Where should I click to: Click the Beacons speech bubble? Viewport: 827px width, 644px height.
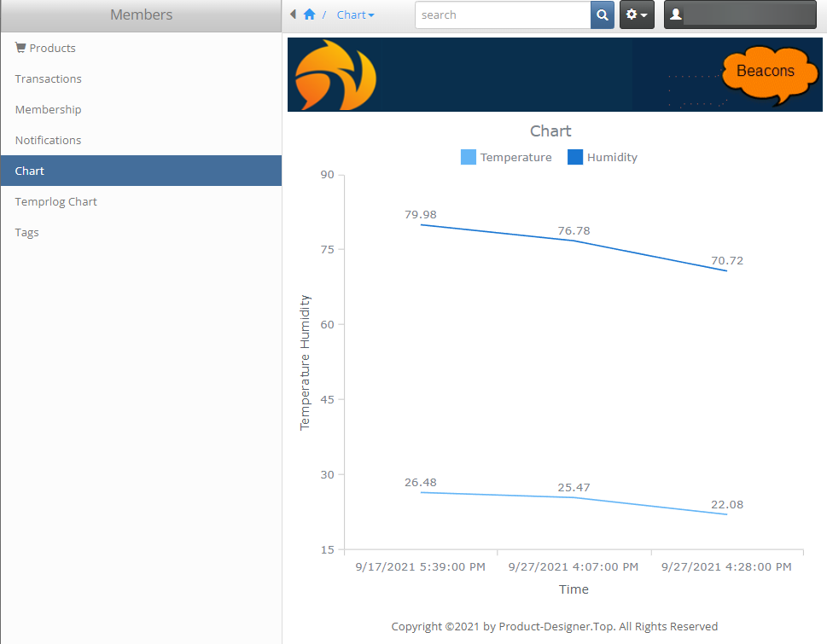[765, 73]
